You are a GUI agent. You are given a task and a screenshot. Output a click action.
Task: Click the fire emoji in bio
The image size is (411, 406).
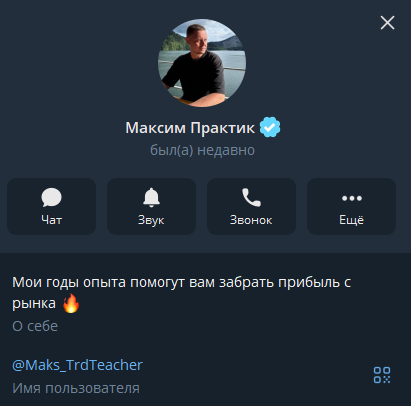[71, 303]
